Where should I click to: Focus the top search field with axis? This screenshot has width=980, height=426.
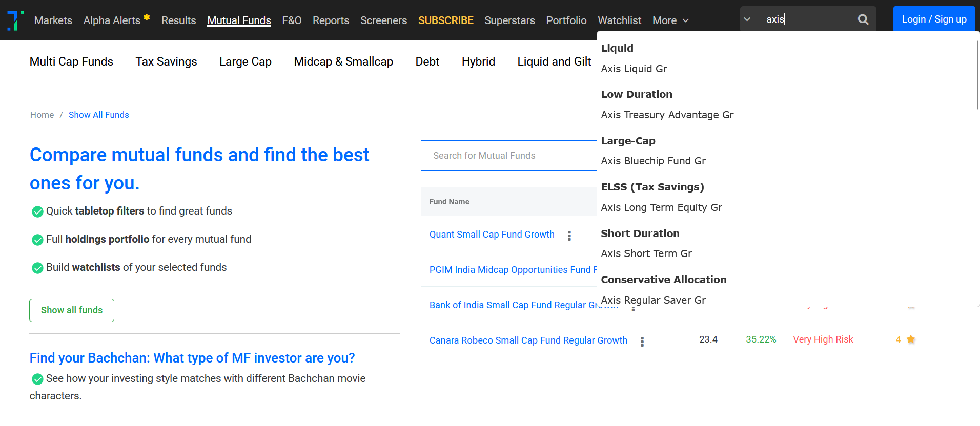[807, 19]
